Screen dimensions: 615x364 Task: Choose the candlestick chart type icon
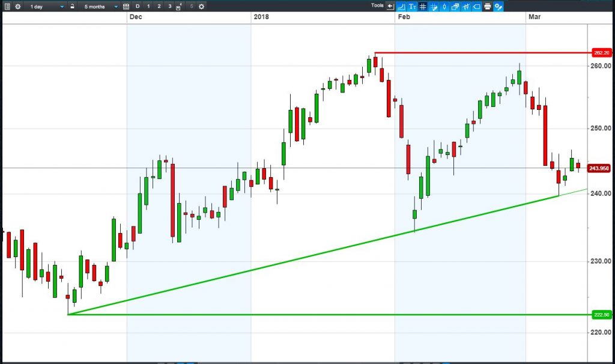tap(444, 6)
